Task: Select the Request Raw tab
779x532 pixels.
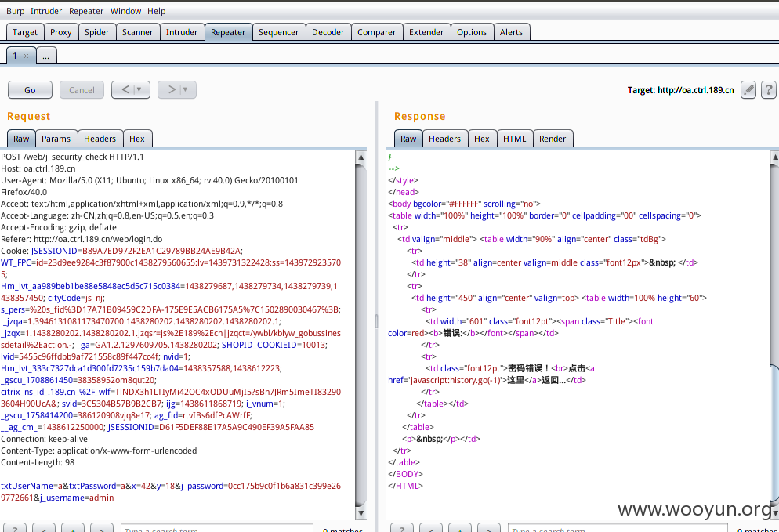Action: click(x=21, y=139)
